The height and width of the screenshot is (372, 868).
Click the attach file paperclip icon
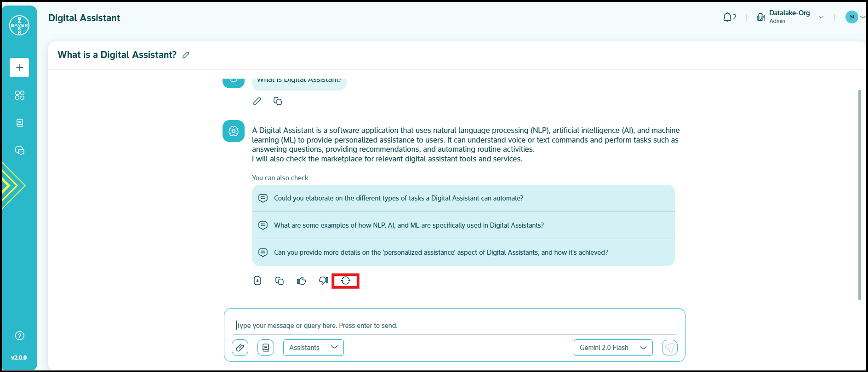click(240, 348)
